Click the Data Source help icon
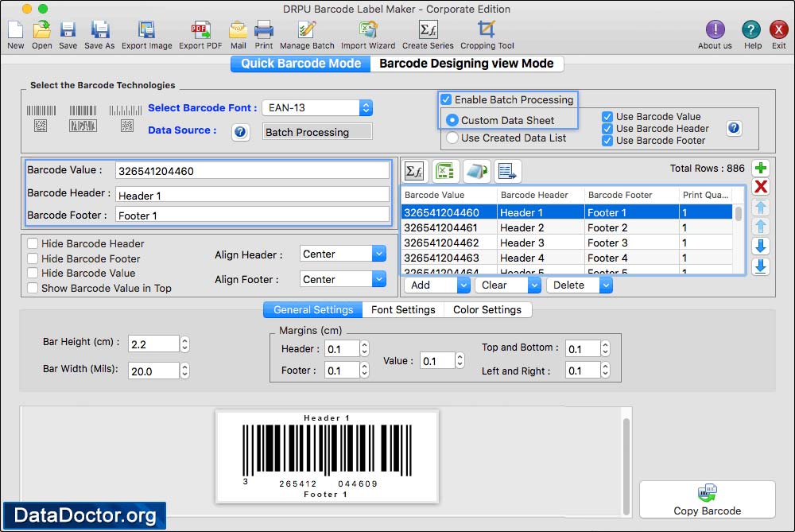 pos(240,132)
